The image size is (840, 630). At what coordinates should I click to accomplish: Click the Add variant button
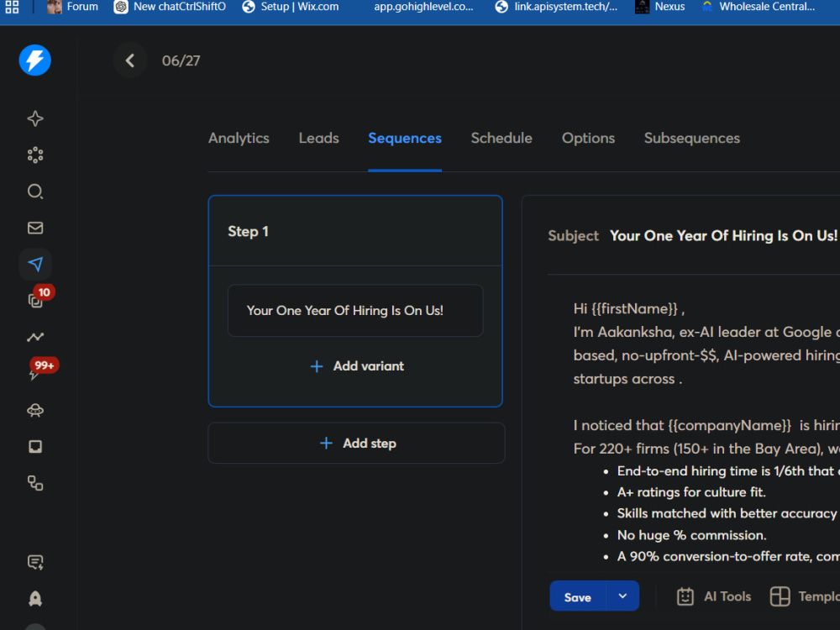pyautogui.click(x=357, y=366)
